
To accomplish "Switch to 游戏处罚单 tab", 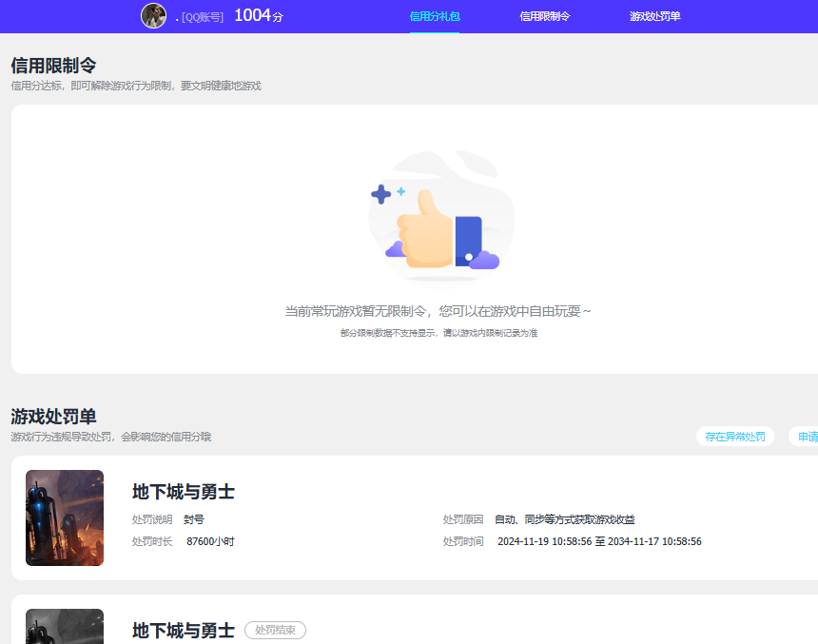I will coord(654,16).
